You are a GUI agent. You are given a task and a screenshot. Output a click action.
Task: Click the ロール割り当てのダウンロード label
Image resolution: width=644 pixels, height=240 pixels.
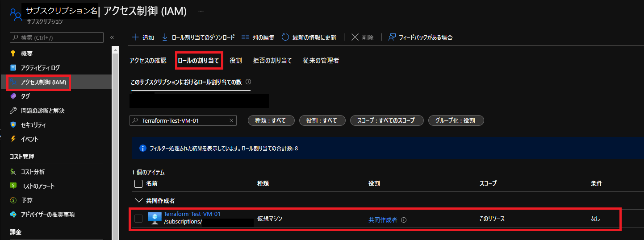203,37
